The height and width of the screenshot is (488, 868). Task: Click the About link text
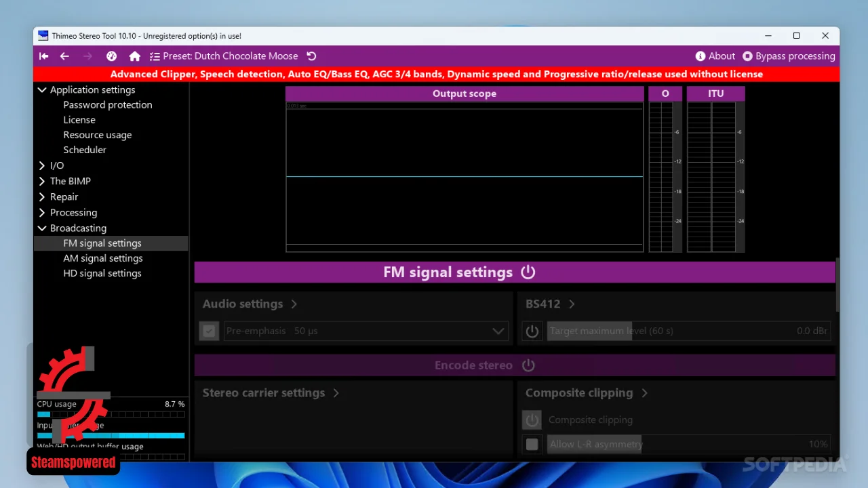pos(722,56)
